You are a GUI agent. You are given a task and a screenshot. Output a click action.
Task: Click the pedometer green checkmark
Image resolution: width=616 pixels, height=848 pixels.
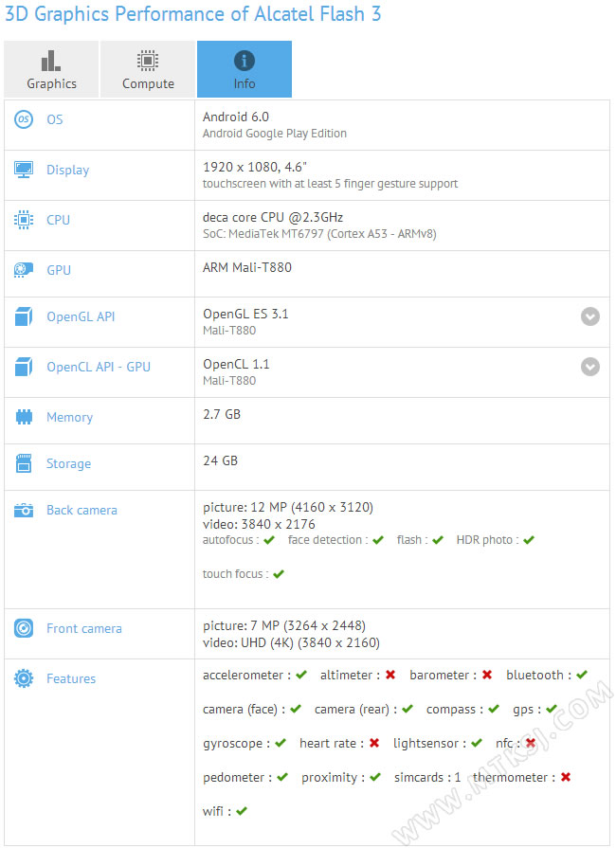282,777
